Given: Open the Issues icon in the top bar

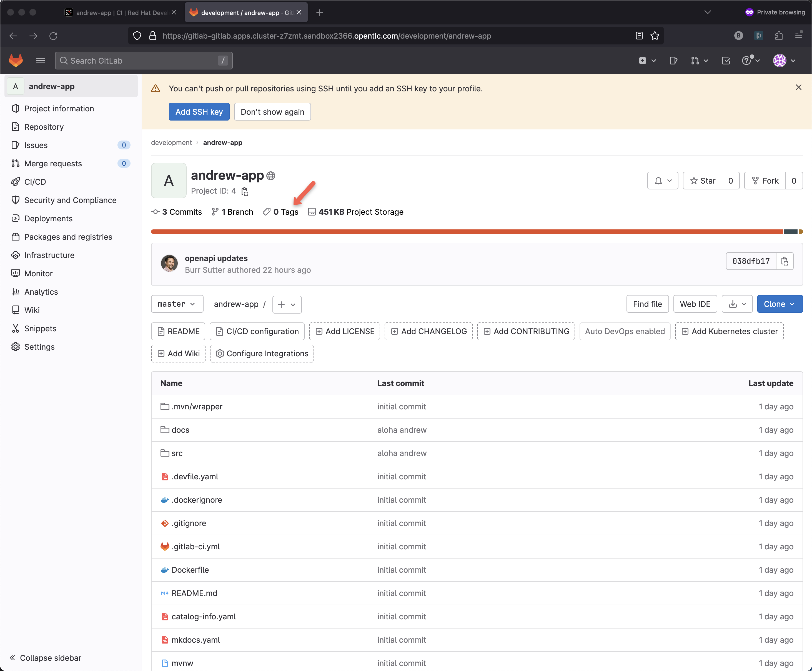Looking at the screenshot, I should (x=673, y=61).
